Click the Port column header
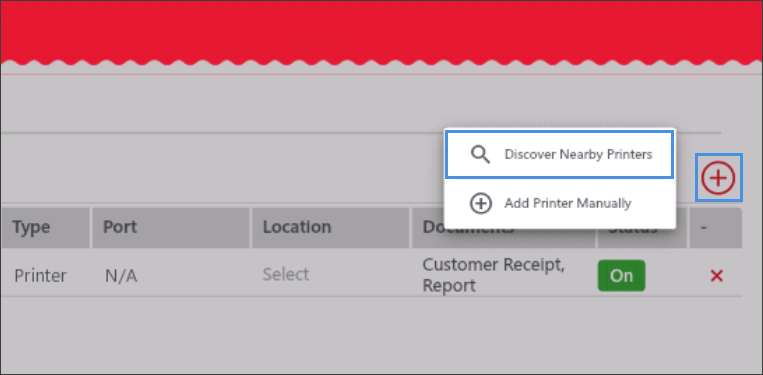The height and width of the screenshot is (375, 763). click(x=171, y=228)
